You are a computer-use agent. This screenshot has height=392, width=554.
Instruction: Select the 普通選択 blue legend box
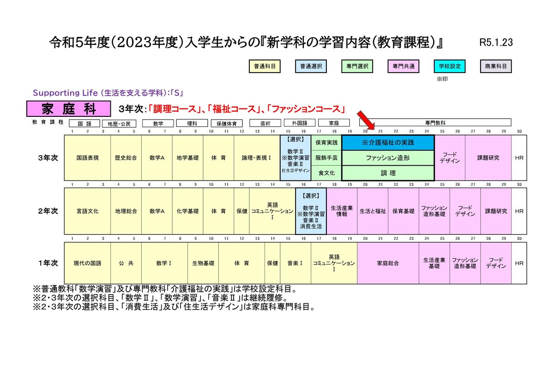(x=311, y=66)
